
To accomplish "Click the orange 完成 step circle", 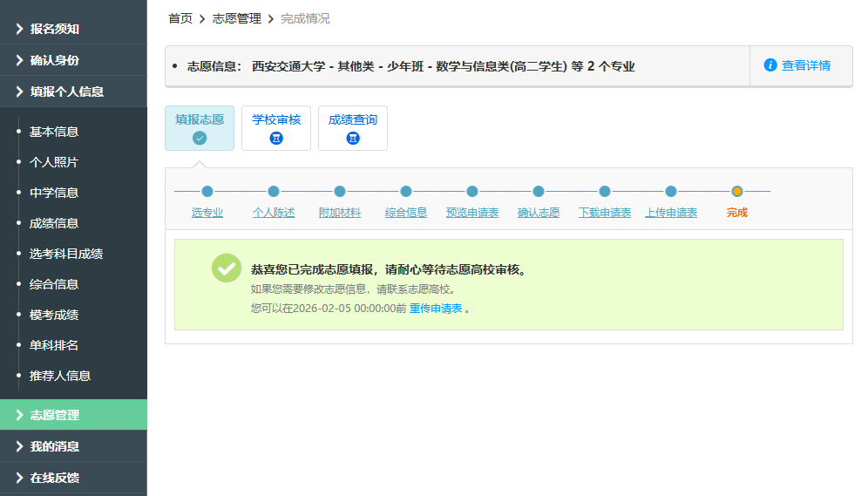I will 737,192.
